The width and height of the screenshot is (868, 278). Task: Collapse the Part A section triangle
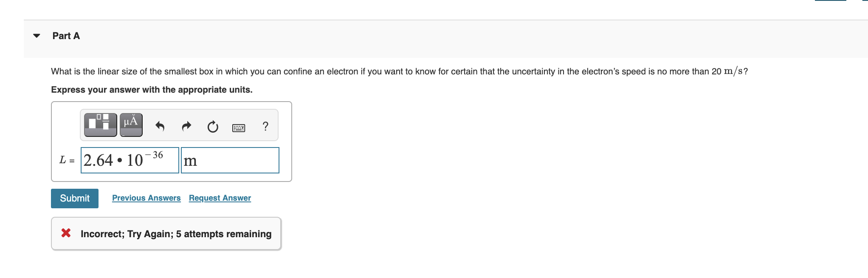(37, 36)
